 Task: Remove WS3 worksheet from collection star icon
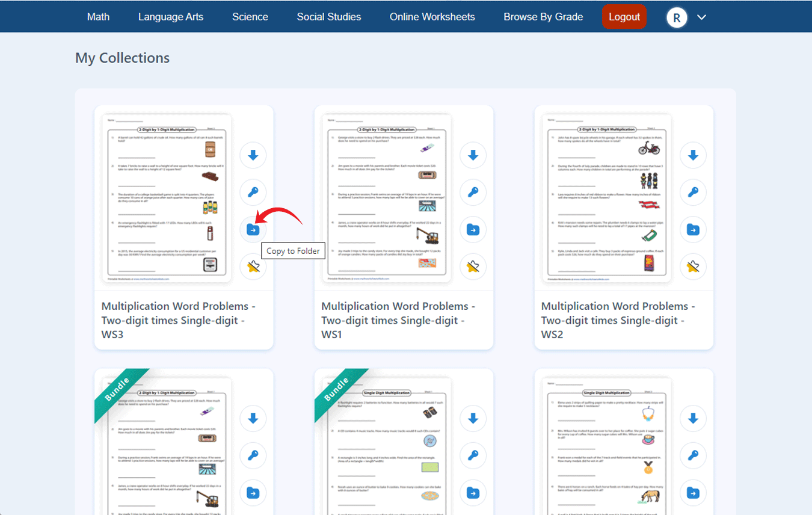pyautogui.click(x=253, y=267)
